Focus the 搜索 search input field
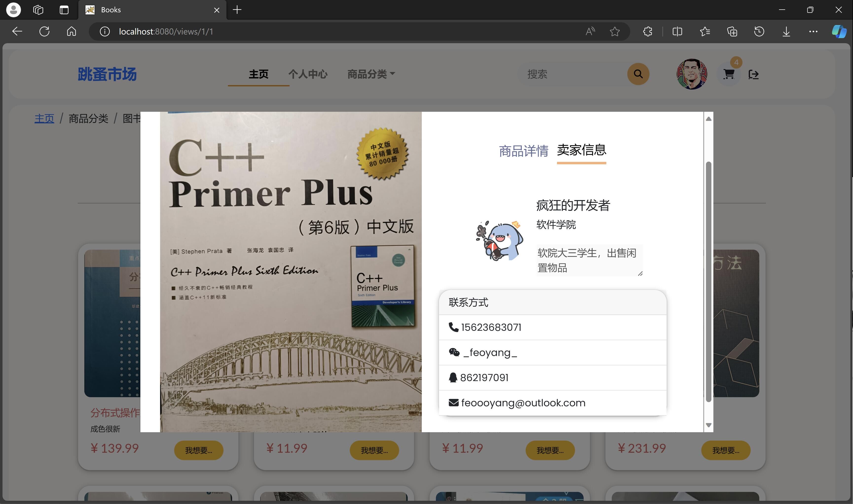 click(574, 74)
